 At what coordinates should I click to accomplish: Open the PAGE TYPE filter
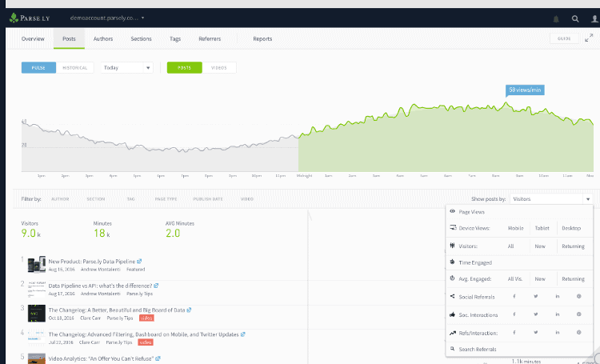point(166,199)
